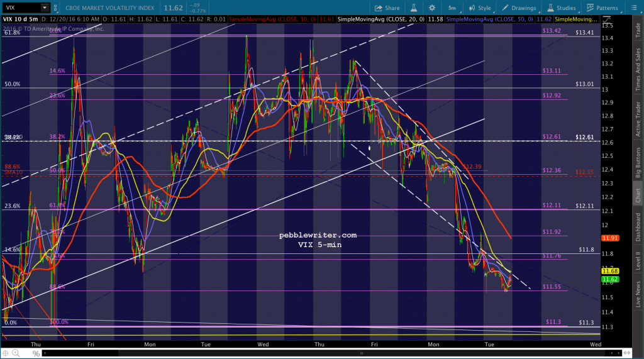Click the Share button

tap(387, 8)
